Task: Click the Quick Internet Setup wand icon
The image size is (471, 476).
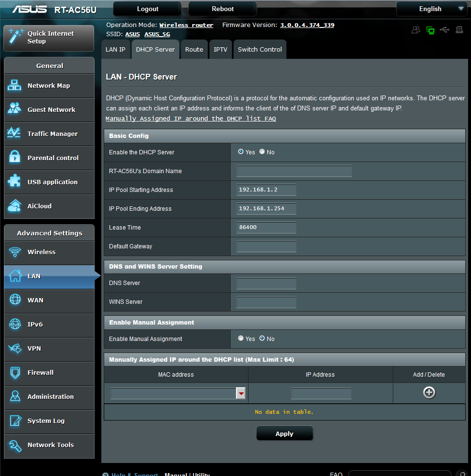Action: click(15, 36)
